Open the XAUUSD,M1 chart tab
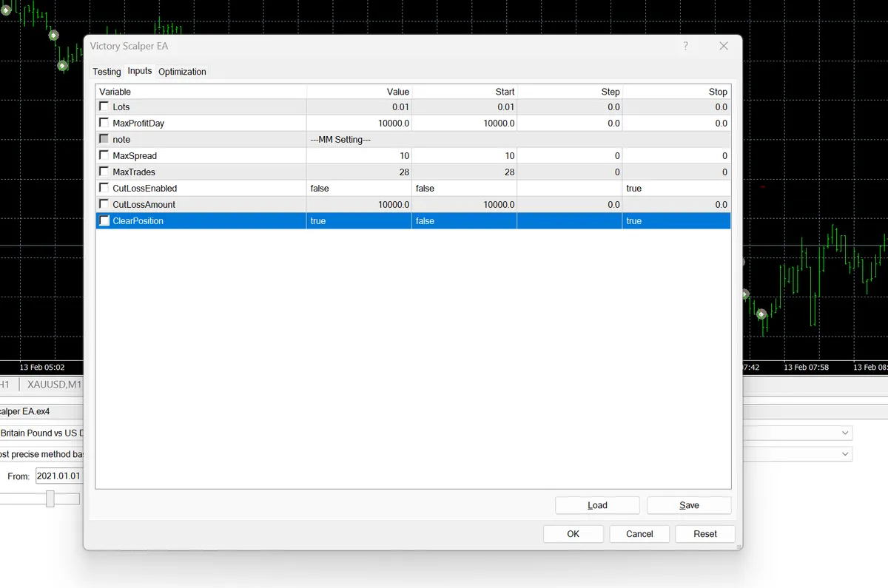 click(x=54, y=384)
